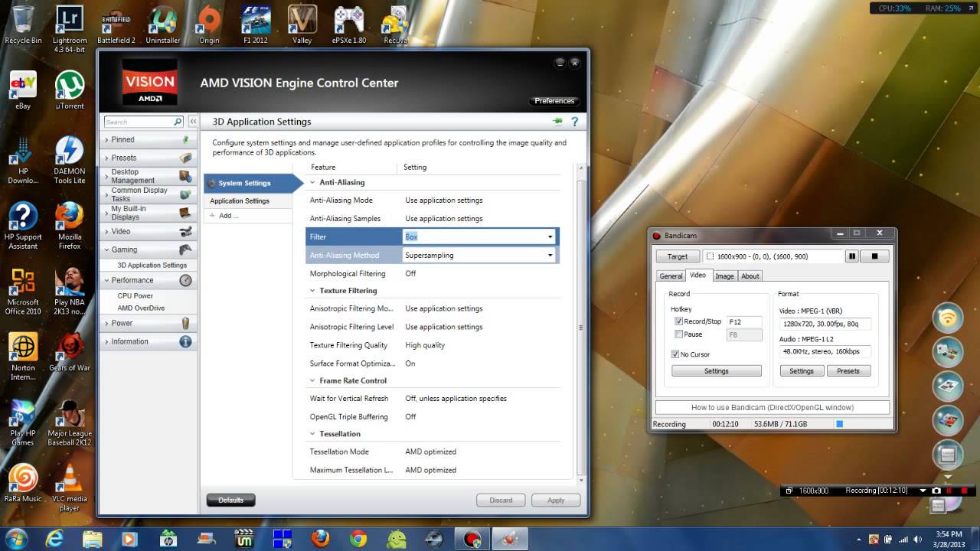Click the Performance gauge icon in sidebar

(x=185, y=280)
